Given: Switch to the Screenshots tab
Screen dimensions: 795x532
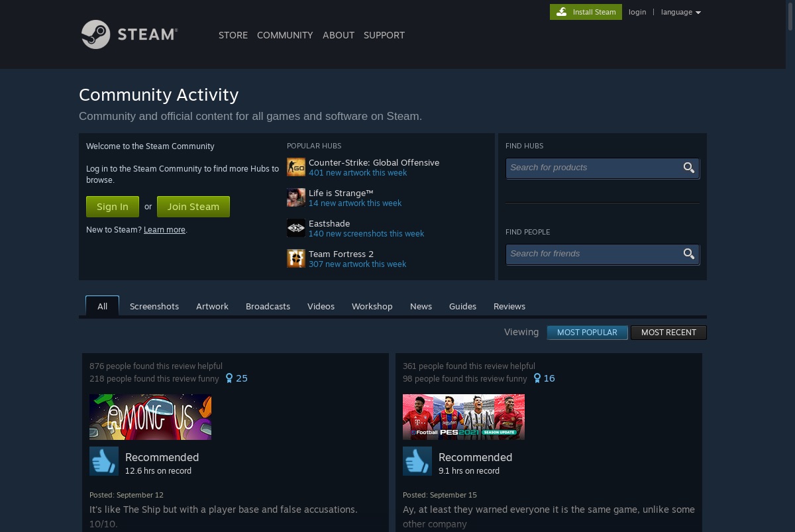Looking at the screenshot, I should [x=154, y=306].
